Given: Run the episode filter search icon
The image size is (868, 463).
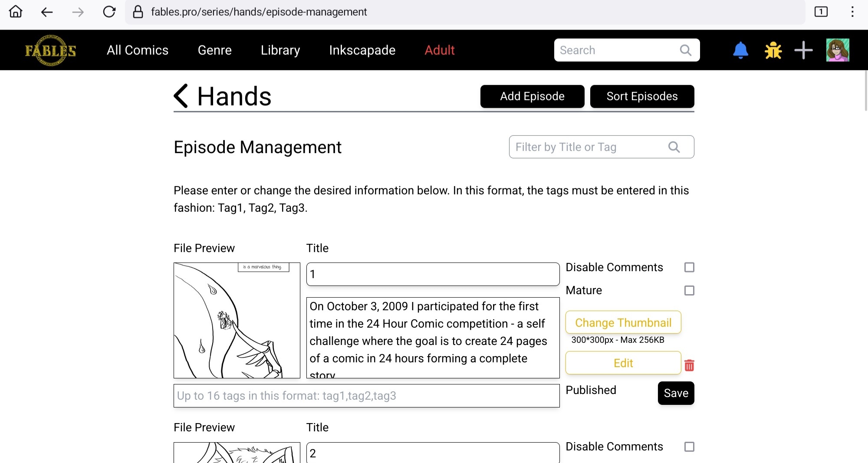Looking at the screenshot, I should tap(674, 147).
